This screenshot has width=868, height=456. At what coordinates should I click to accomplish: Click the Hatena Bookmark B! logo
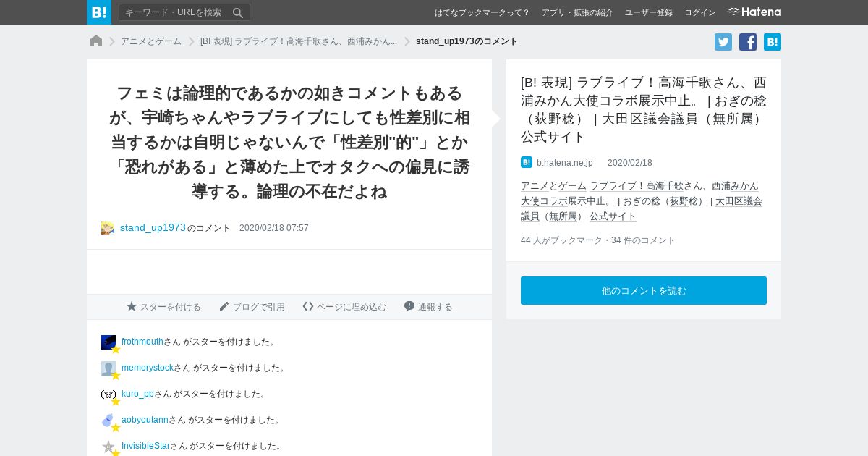(x=99, y=12)
